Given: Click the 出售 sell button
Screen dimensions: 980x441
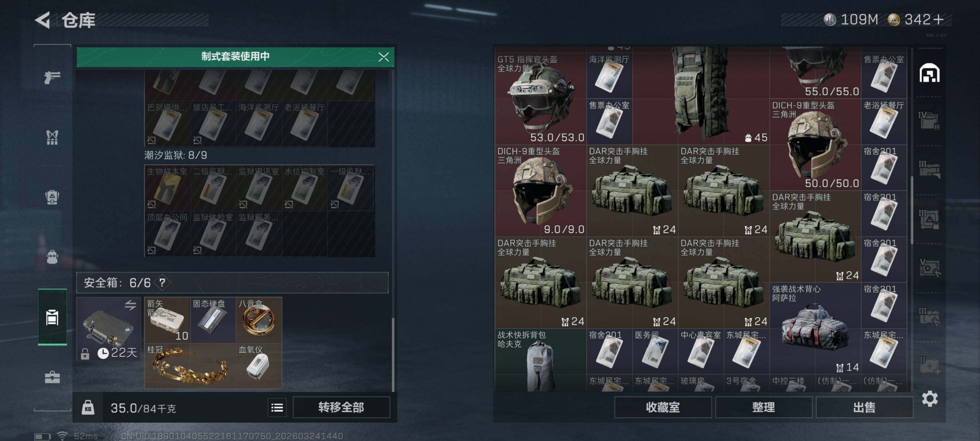Looking at the screenshot, I should tap(864, 407).
